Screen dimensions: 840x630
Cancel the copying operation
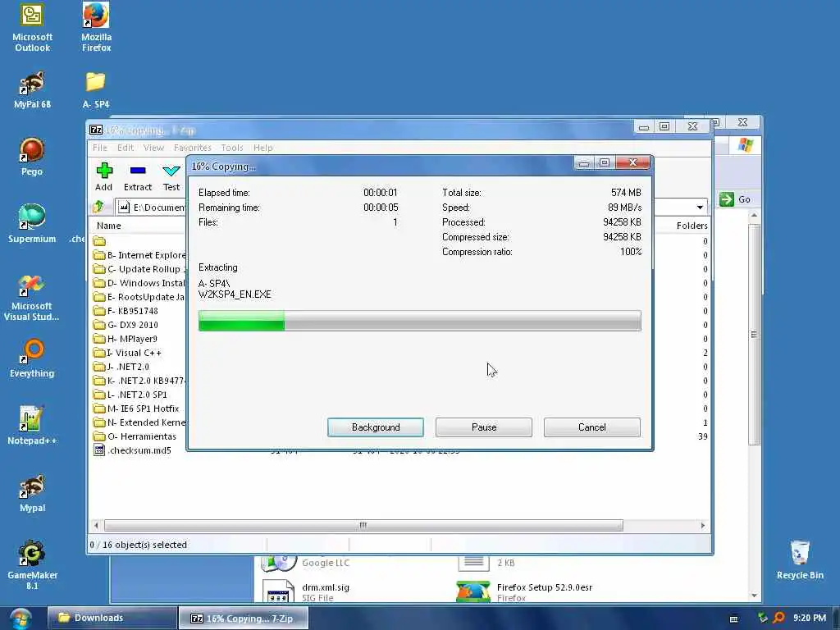pos(592,427)
